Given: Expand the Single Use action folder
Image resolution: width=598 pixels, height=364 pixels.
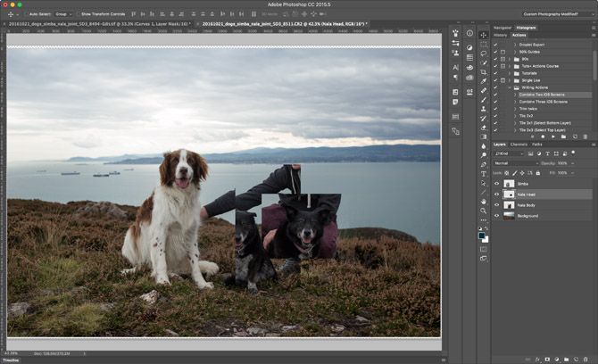Looking at the screenshot, I should [510, 80].
